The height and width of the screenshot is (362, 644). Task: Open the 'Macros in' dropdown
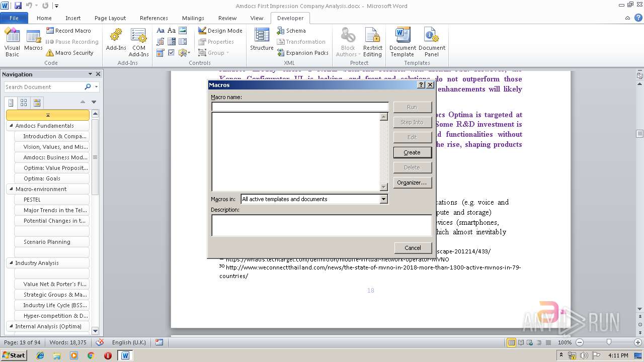tap(383, 199)
